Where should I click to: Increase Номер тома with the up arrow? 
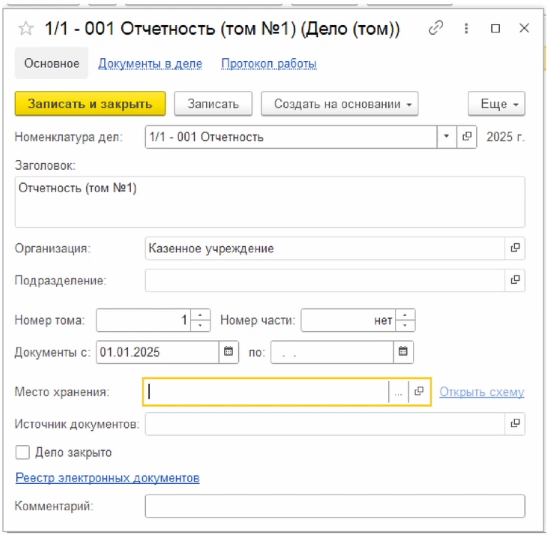pos(200,315)
